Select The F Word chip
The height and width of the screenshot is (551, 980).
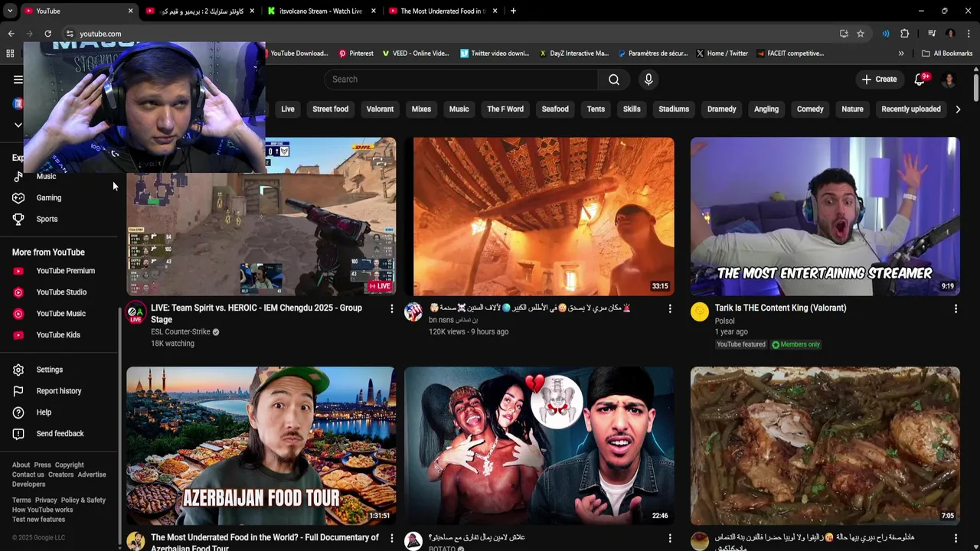tap(505, 109)
